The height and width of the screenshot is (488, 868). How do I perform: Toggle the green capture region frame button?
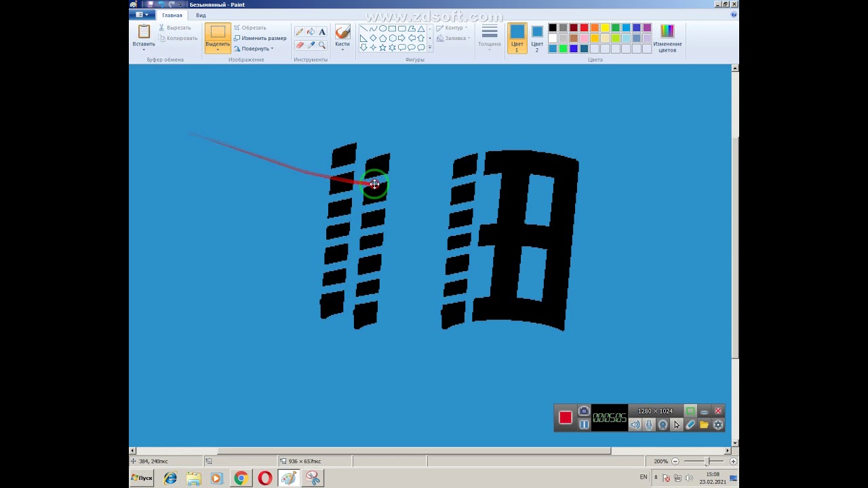tap(690, 411)
